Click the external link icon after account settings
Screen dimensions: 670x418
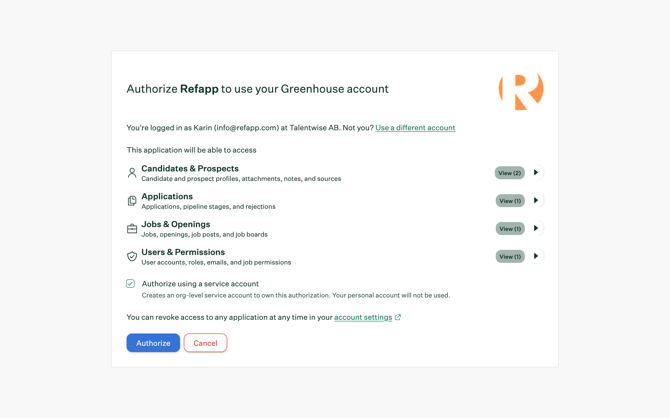[398, 317]
